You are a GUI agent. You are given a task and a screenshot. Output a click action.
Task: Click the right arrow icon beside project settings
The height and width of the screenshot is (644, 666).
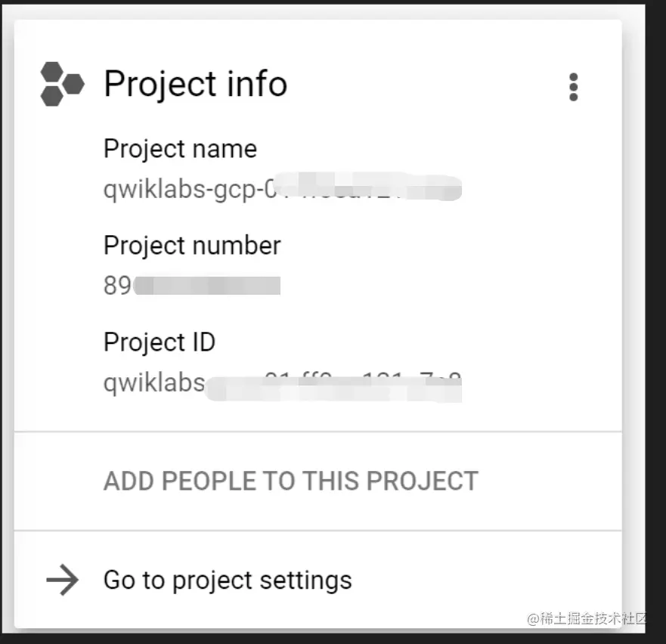point(62,581)
